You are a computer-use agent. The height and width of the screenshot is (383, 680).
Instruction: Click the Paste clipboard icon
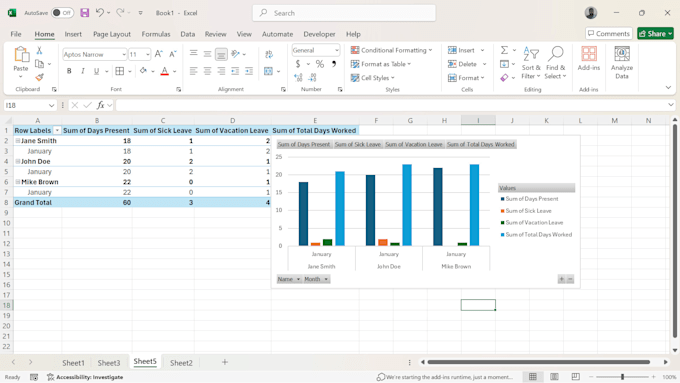pos(21,55)
